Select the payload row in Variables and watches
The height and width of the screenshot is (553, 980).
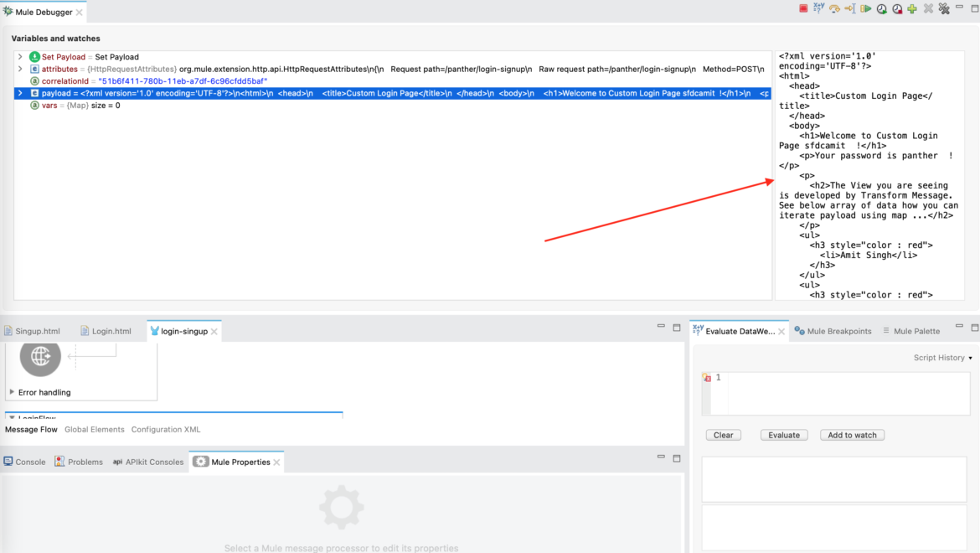click(168, 93)
